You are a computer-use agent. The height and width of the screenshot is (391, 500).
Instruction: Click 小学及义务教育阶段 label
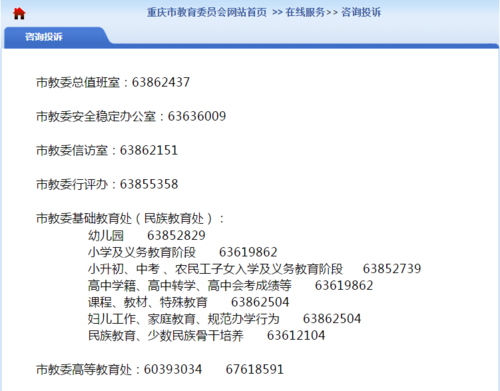pos(142,252)
